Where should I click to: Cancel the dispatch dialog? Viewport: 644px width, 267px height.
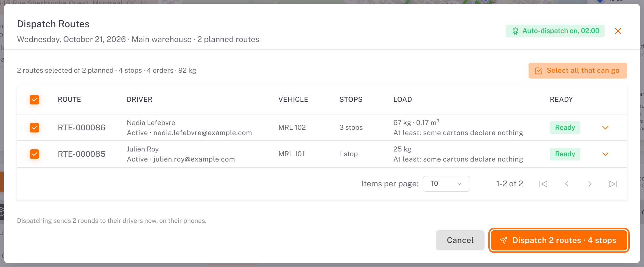click(460, 240)
